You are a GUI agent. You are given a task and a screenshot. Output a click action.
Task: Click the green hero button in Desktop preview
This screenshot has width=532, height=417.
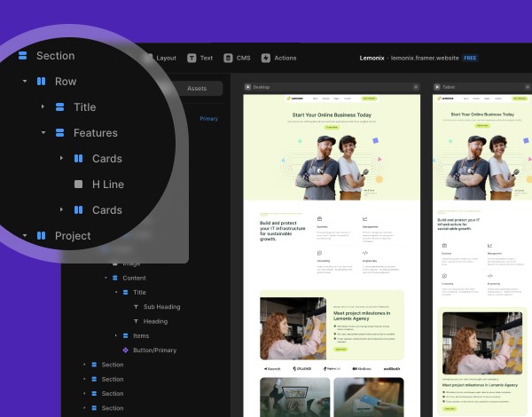point(332,128)
